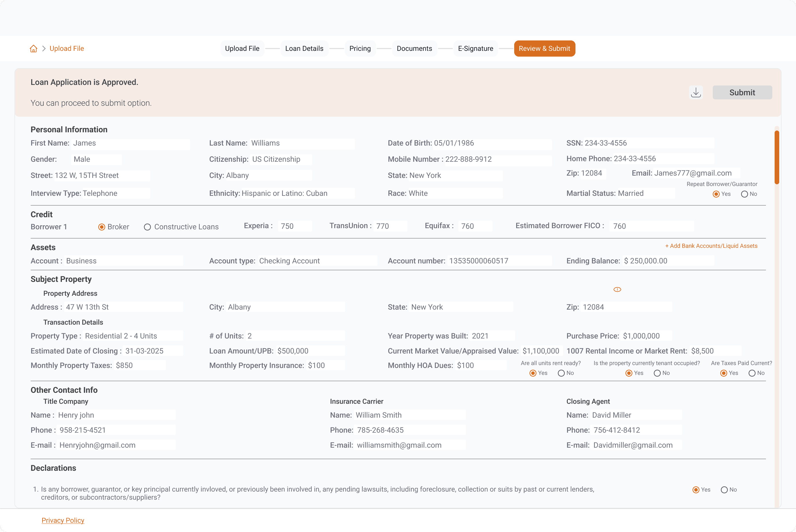Screen dimensions: 796x532
Task: Go to the Documents step
Action: [414, 49]
